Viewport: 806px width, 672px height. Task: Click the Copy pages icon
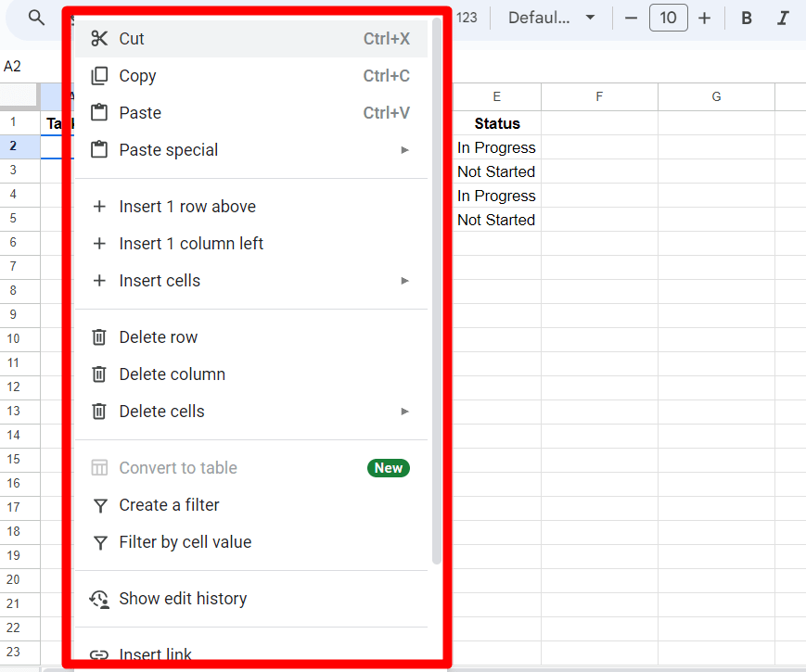click(99, 75)
